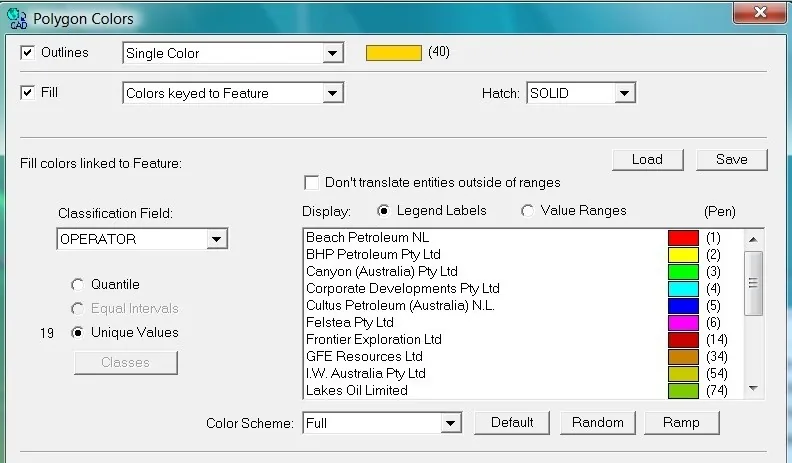Click the magenta swatch for Felstea Pty Ltd
This screenshot has height=463, width=792.
(683, 323)
